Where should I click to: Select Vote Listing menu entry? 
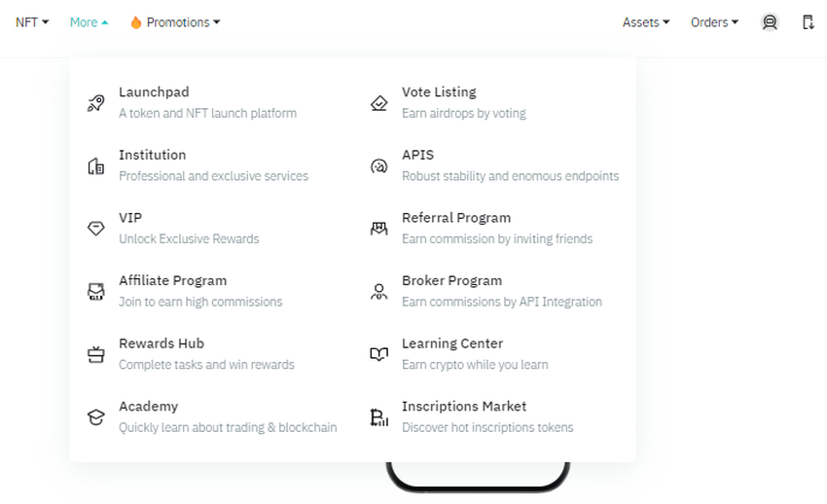439,92
